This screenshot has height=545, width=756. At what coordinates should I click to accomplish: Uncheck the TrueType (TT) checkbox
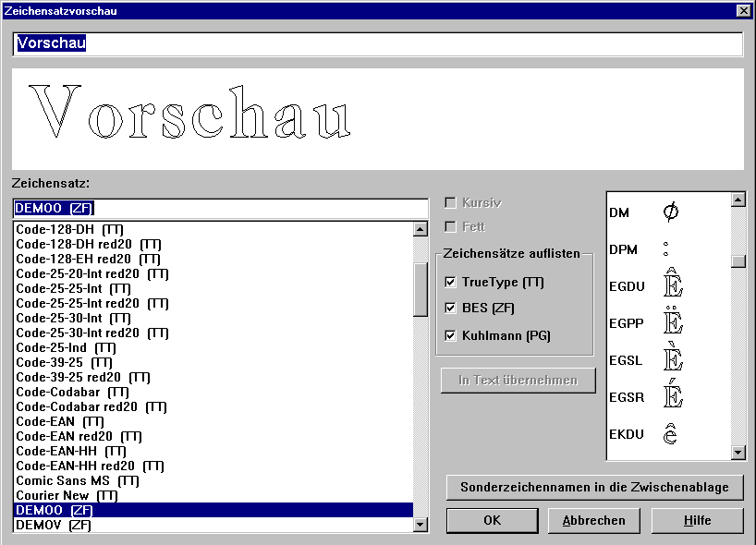click(451, 282)
